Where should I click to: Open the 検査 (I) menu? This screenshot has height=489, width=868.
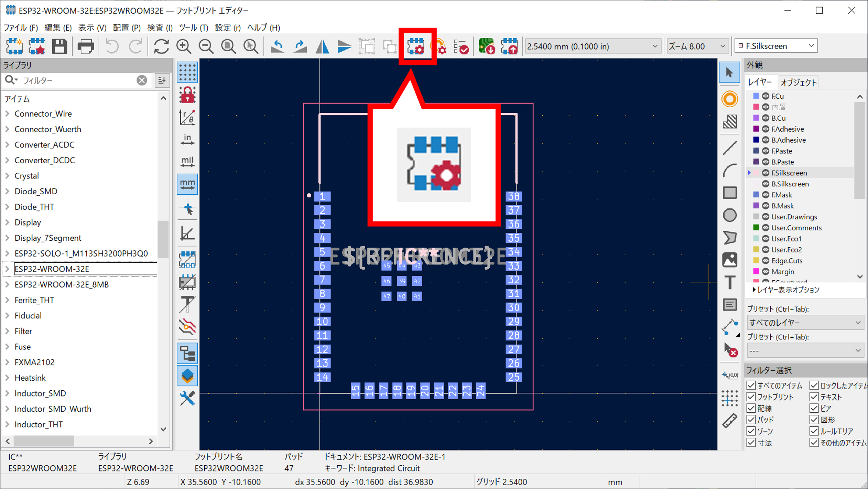tap(160, 27)
